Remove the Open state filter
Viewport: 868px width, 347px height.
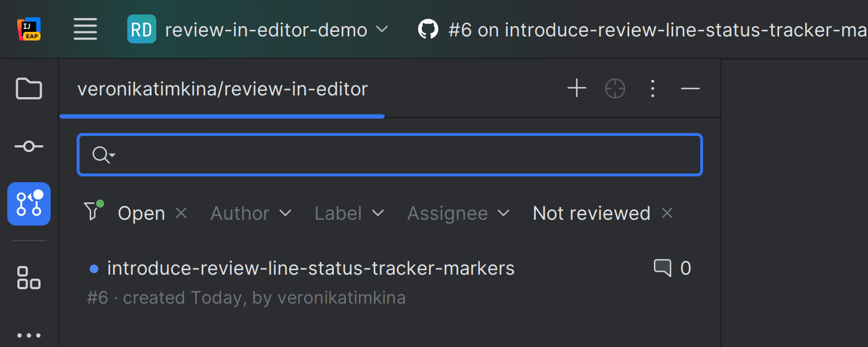181,213
